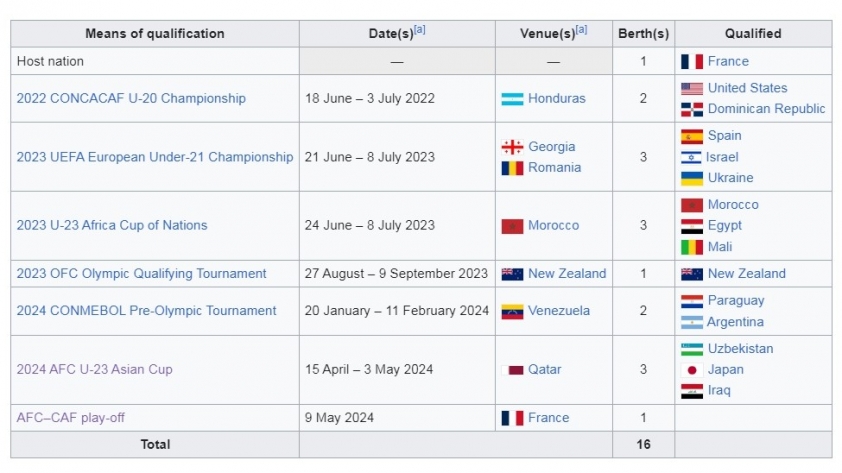Click the Ukraine flag icon
The width and height of the screenshot is (842, 473).
click(692, 178)
